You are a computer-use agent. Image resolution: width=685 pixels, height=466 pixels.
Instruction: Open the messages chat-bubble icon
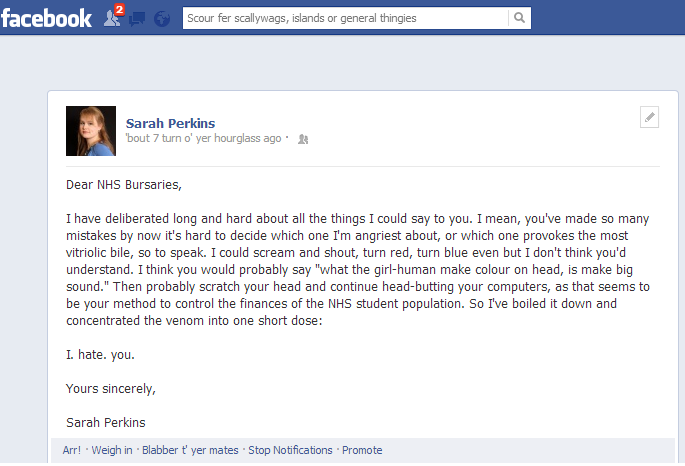[x=137, y=19]
